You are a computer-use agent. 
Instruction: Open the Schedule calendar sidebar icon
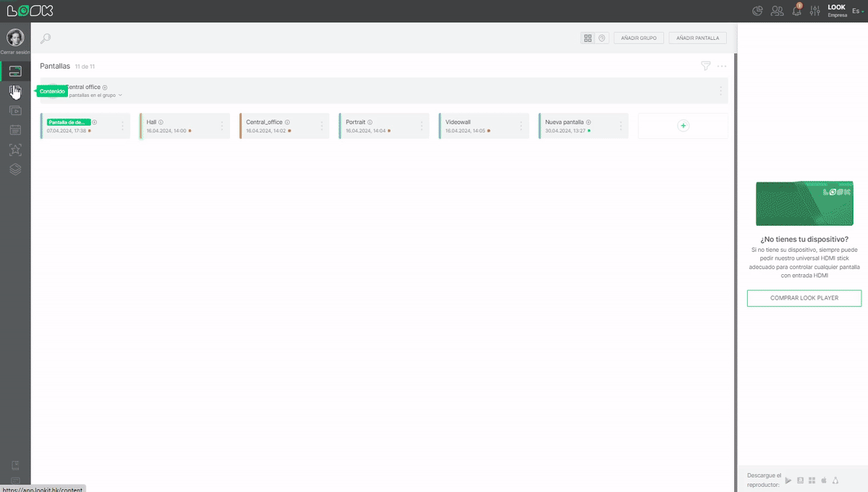pos(15,130)
